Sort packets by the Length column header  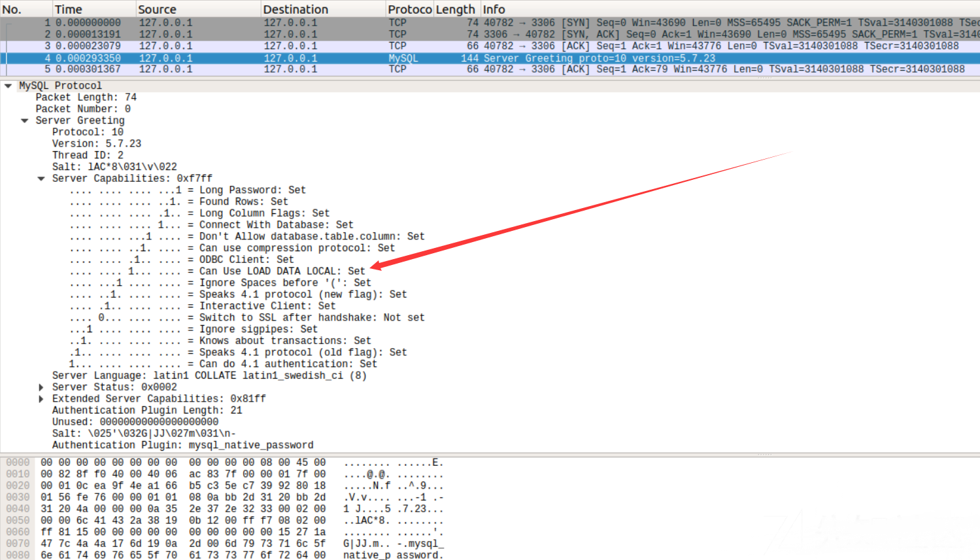(456, 9)
